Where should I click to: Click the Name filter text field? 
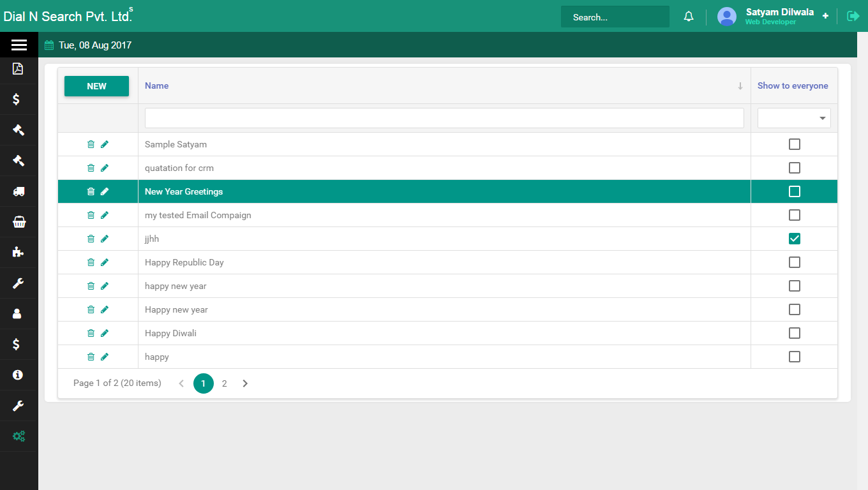pyautogui.click(x=444, y=118)
